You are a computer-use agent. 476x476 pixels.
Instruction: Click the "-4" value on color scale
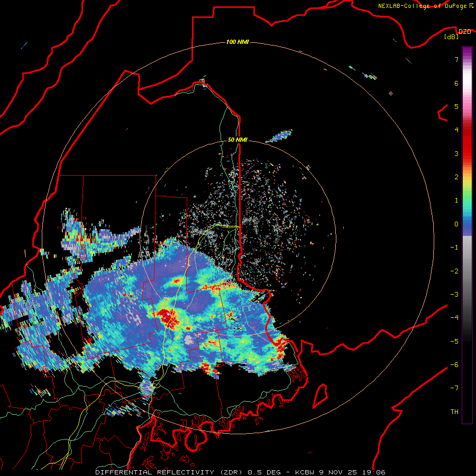(454, 318)
